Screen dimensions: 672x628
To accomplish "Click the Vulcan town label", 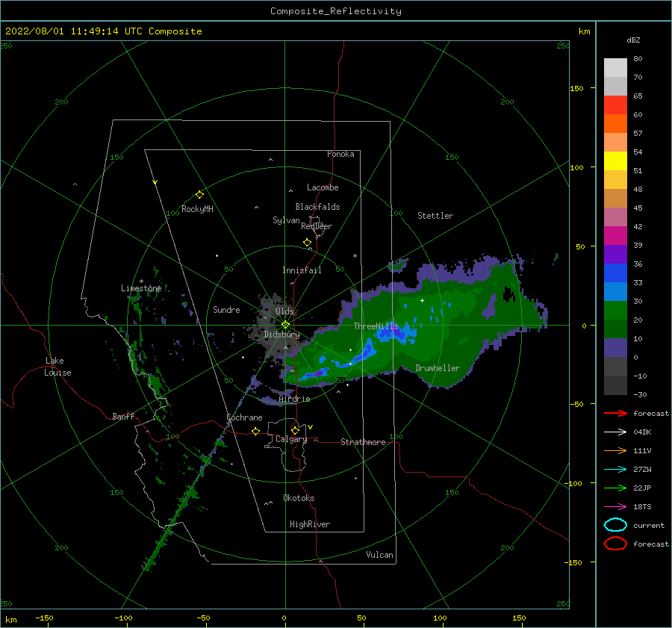I will pos(380,555).
